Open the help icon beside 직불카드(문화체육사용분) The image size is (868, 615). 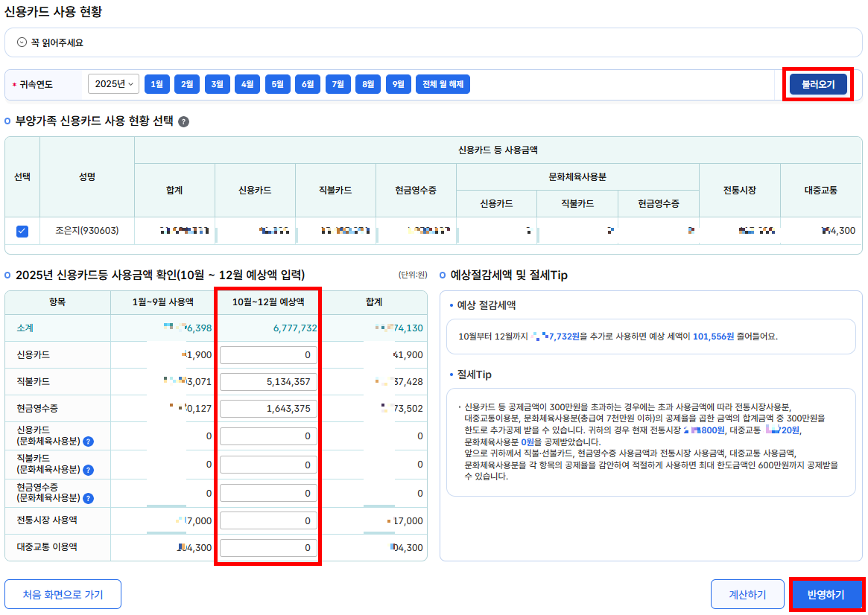(x=88, y=470)
